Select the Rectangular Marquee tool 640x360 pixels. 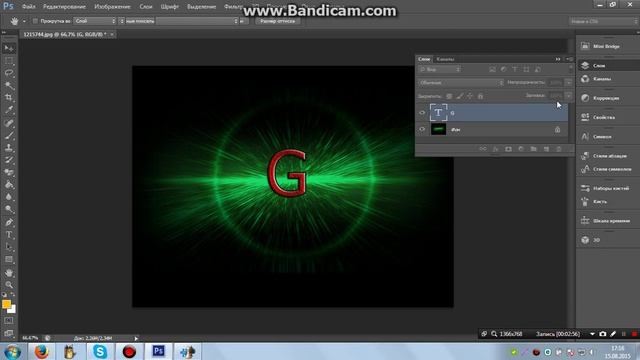click(x=9, y=61)
